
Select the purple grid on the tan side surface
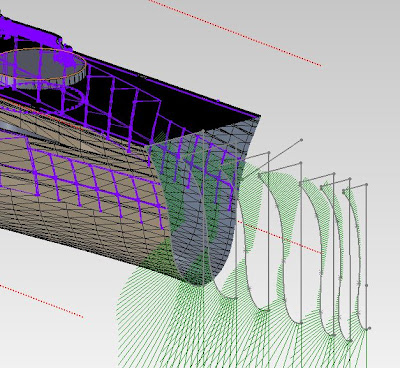[x=83, y=180]
